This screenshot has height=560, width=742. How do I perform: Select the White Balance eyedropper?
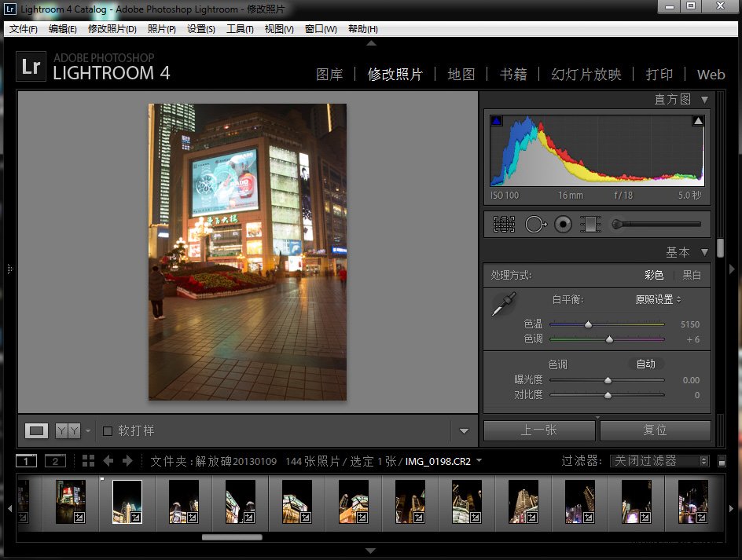click(x=503, y=305)
